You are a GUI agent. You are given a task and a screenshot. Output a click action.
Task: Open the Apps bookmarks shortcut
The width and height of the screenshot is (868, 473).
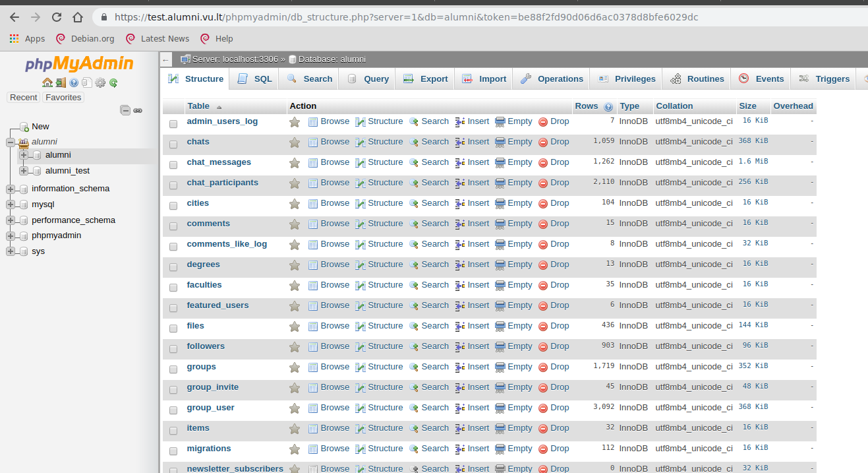(28, 39)
